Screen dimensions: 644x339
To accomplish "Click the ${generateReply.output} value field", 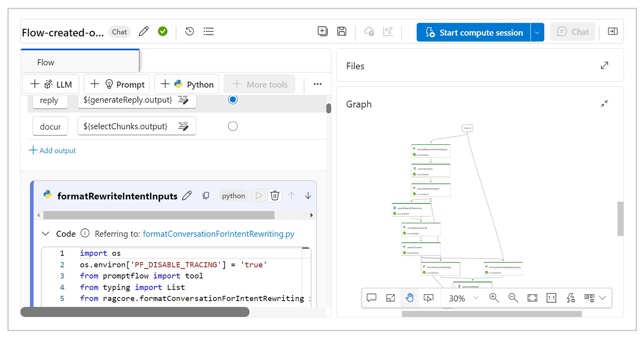I will 137,101.
